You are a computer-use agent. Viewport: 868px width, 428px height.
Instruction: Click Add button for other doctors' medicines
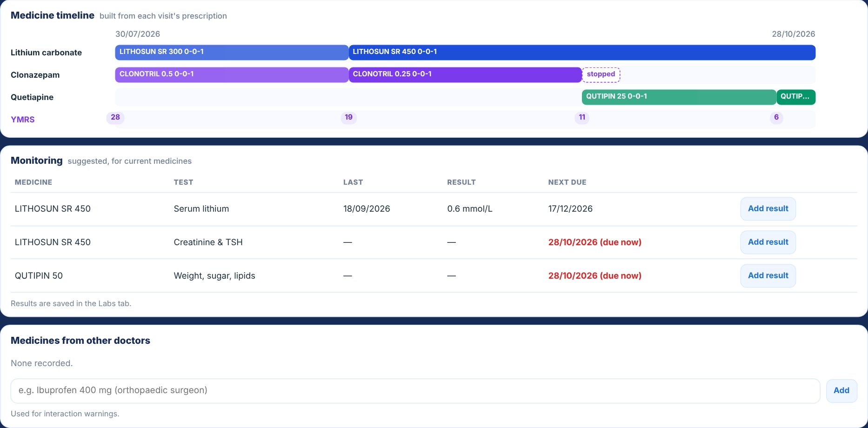coord(841,391)
